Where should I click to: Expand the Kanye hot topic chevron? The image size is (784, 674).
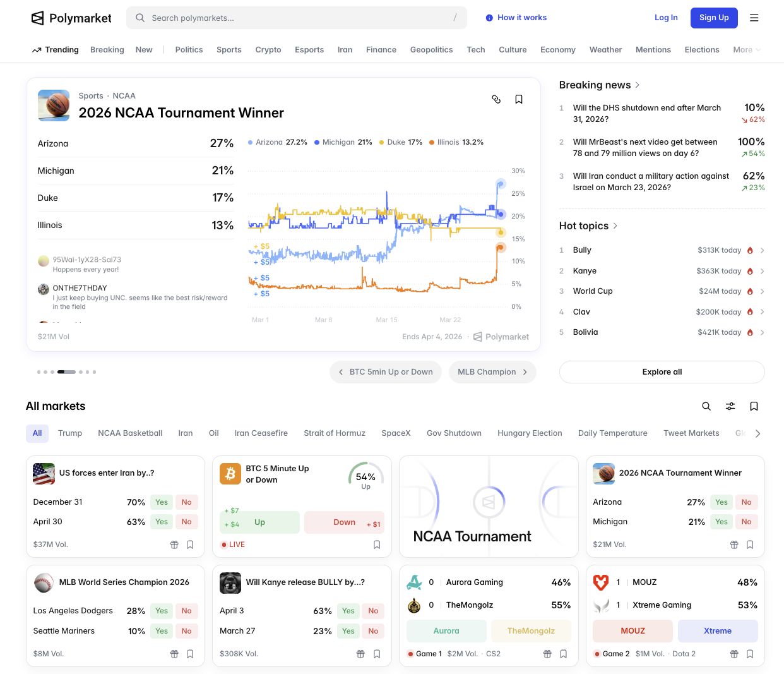tap(762, 271)
